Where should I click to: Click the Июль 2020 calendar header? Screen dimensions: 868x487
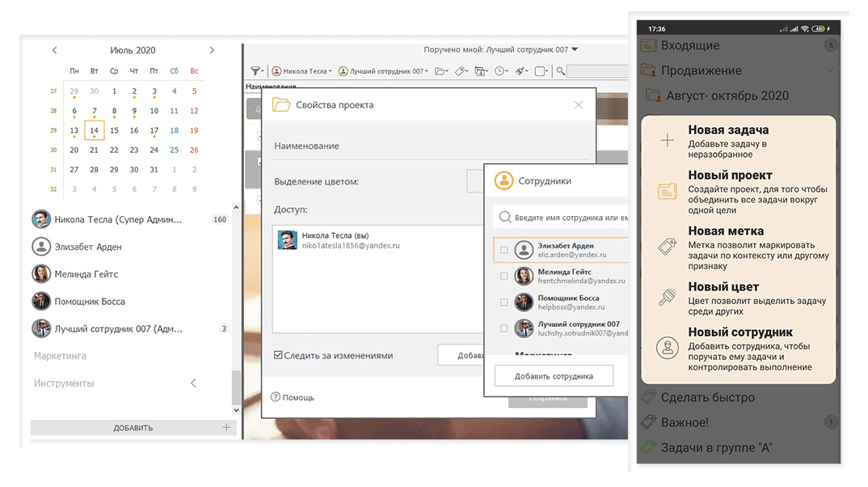pyautogui.click(x=133, y=50)
